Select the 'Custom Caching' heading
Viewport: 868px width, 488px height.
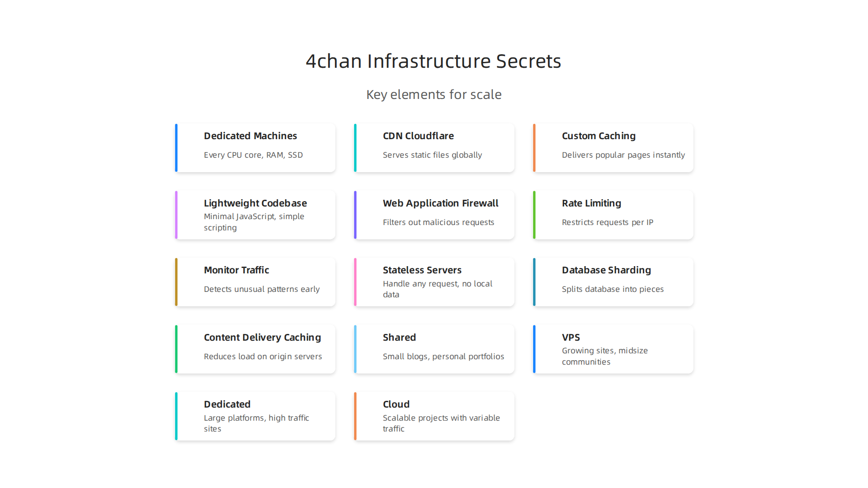599,136
